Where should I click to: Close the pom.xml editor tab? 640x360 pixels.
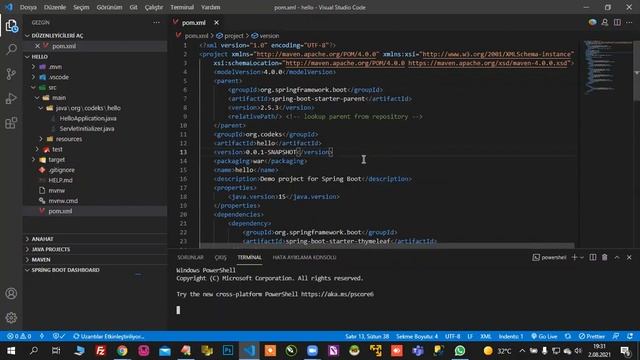(216, 23)
